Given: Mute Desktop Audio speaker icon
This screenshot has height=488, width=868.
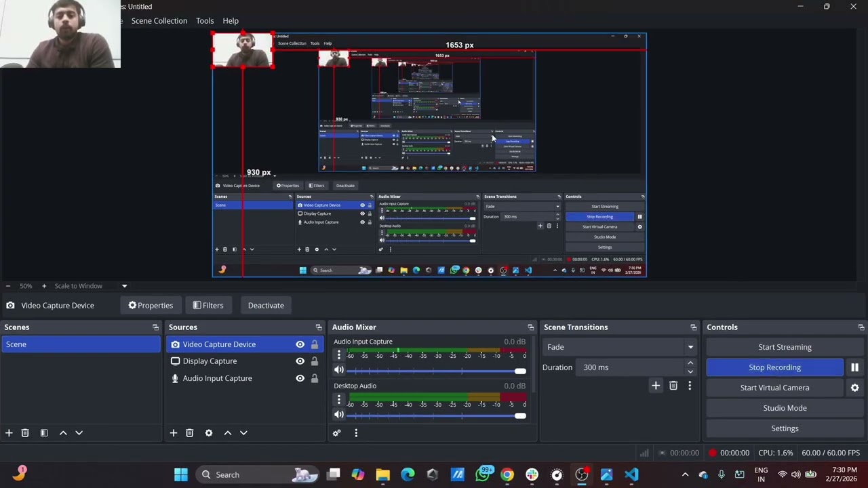Looking at the screenshot, I should 339,415.
